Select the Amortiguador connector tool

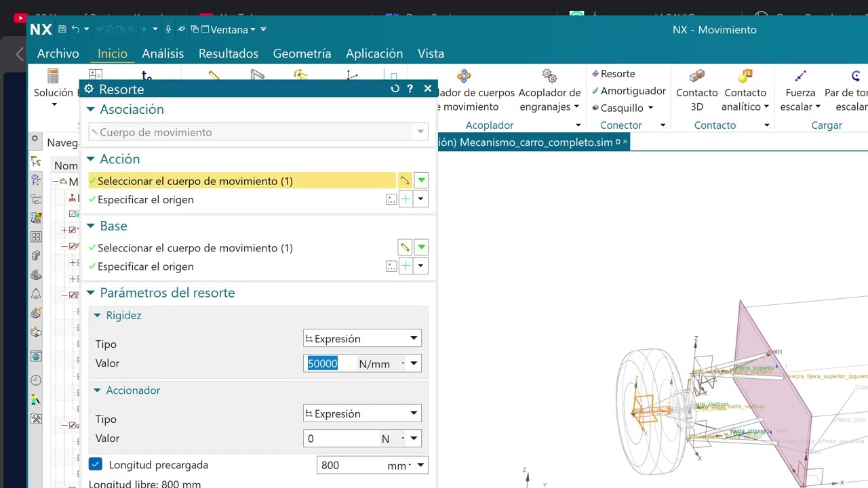(x=629, y=91)
